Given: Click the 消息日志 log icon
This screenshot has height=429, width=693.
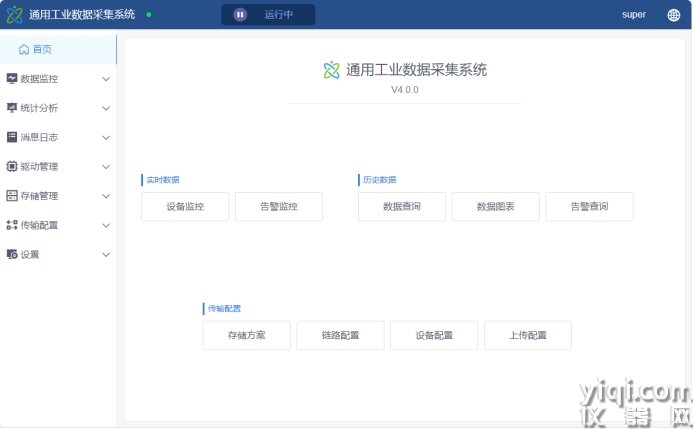Looking at the screenshot, I should pyautogui.click(x=12, y=137).
